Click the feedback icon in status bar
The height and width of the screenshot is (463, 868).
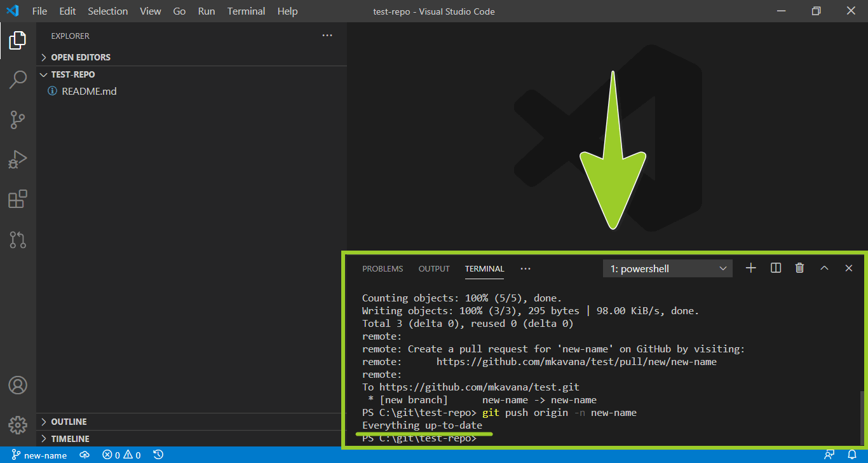pyautogui.click(x=829, y=455)
